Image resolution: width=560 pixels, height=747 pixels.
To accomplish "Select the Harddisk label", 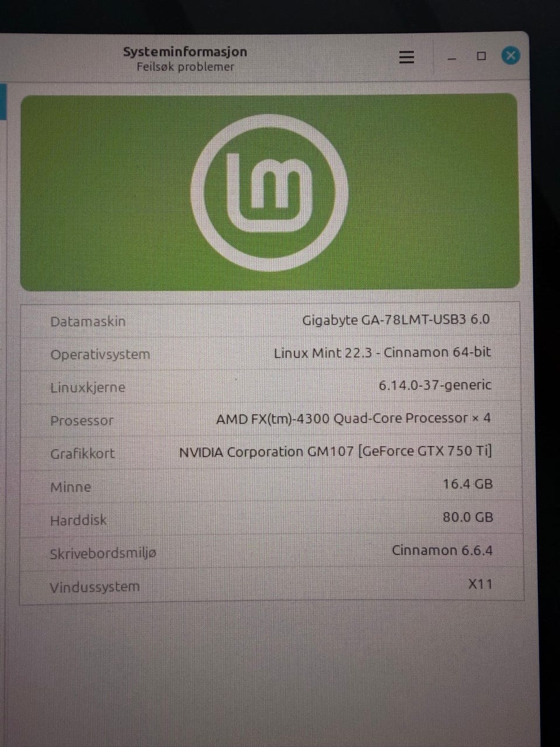I will click(78, 520).
